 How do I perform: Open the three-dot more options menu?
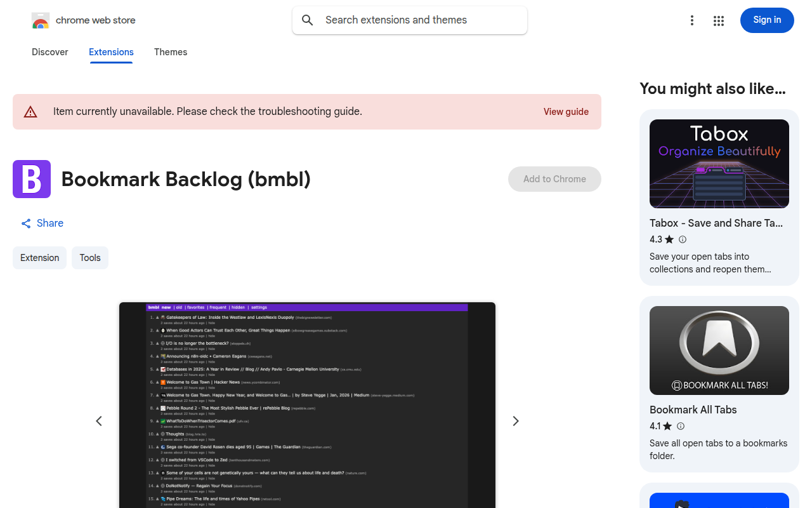tap(692, 20)
